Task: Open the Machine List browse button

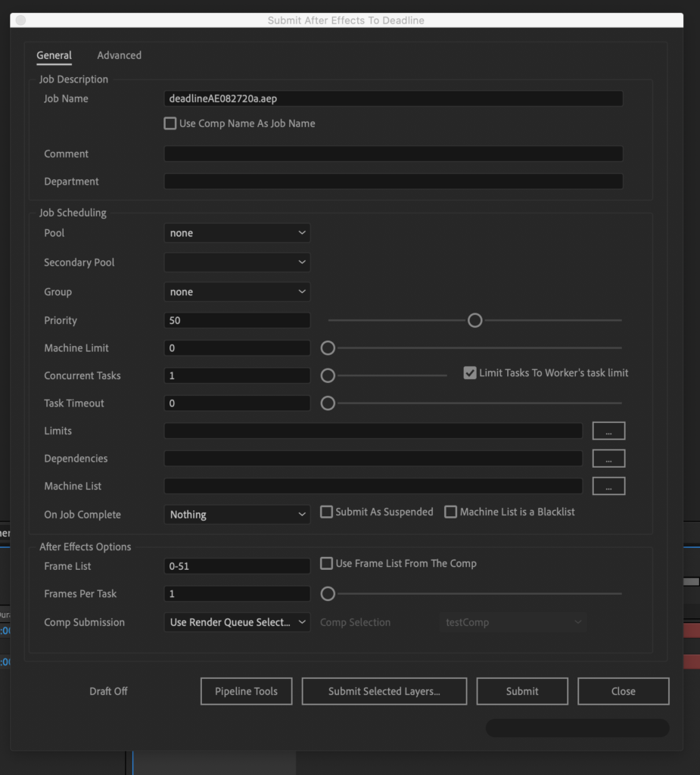Action: click(x=609, y=487)
